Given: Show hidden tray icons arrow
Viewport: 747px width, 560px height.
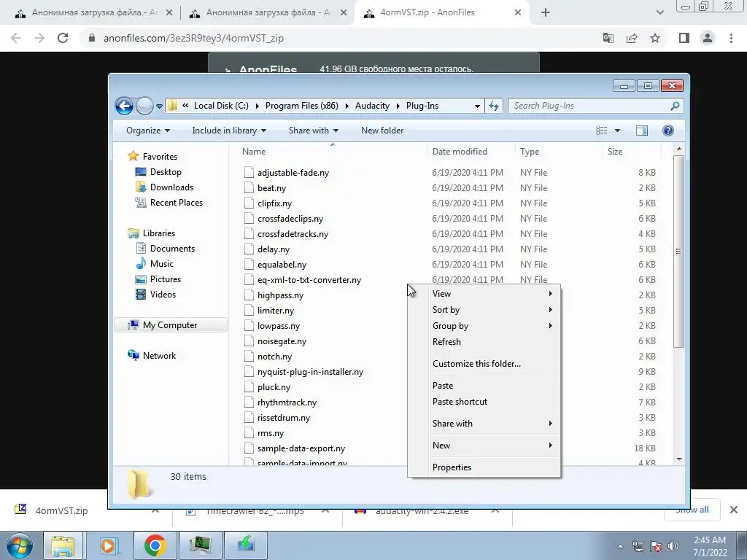Looking at the screenshot, I should coord(620,546).
